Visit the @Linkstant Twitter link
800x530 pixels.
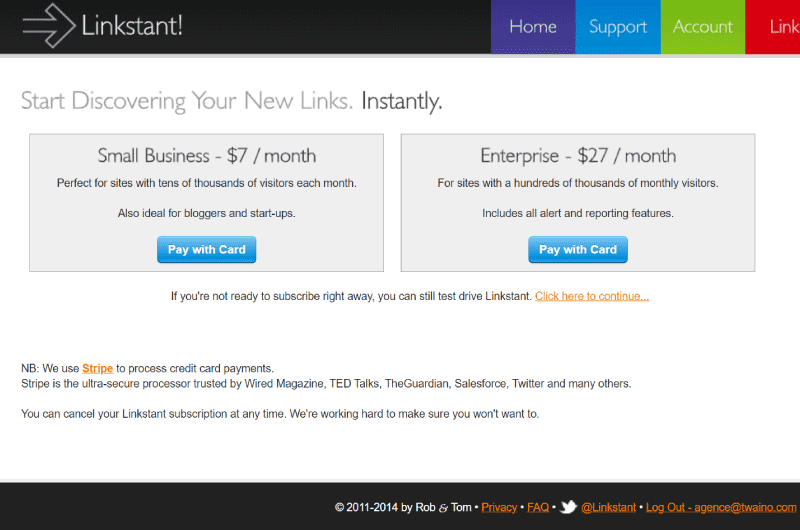click(609, 508)
